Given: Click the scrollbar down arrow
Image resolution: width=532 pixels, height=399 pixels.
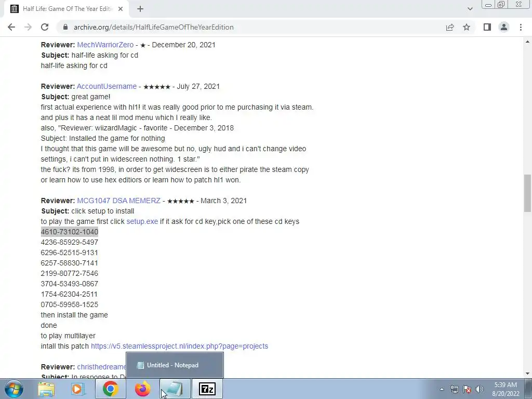Looking at the screenshot, I should [527, 374].
